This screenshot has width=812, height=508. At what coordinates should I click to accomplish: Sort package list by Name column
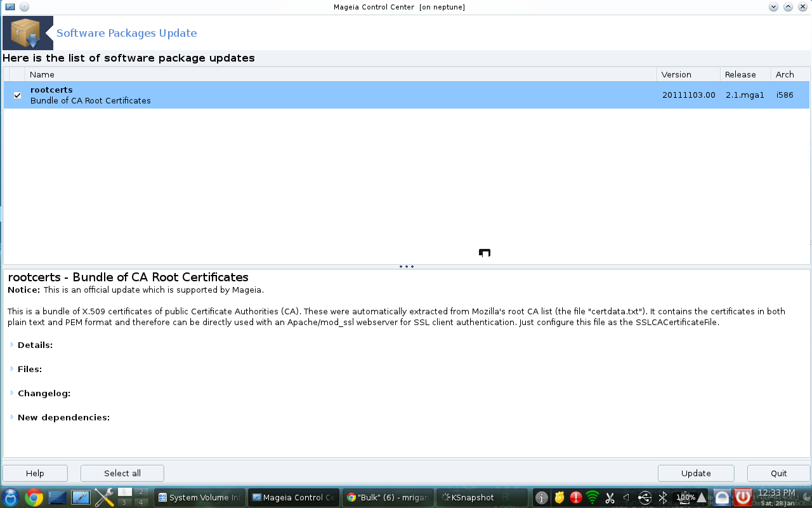click(x=341, y=74)
